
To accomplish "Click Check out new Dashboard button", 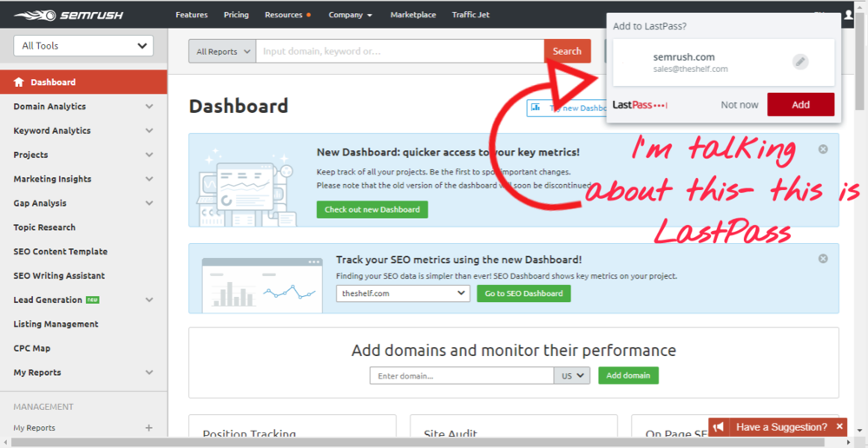I will pyautogui.click(x=372, y=209).
